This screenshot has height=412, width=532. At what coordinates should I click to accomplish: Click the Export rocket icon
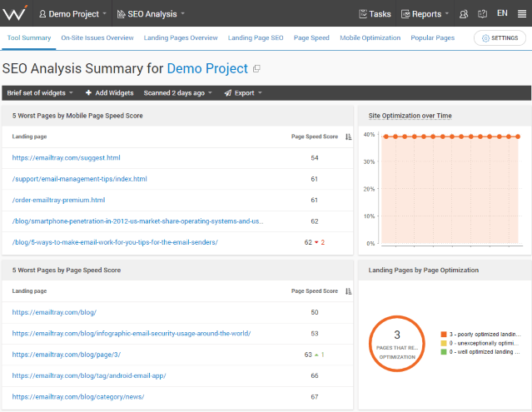point(228,93)
